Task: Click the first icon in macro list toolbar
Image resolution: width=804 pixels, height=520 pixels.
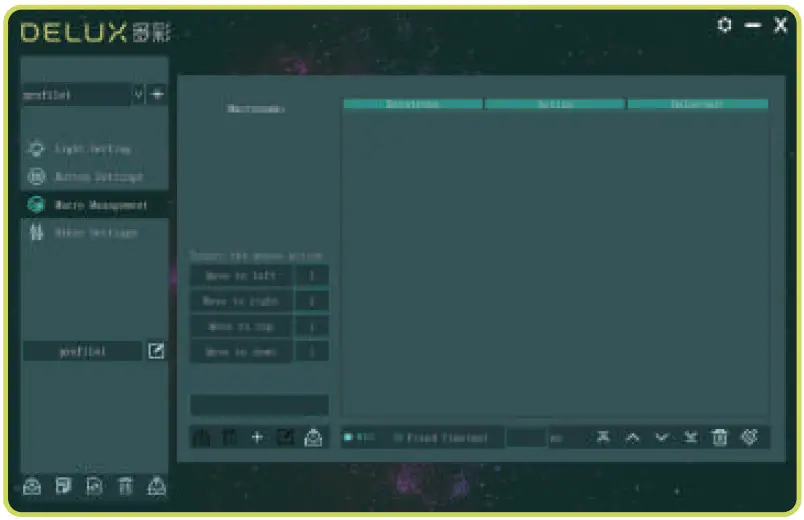Action: click(202, 437)
